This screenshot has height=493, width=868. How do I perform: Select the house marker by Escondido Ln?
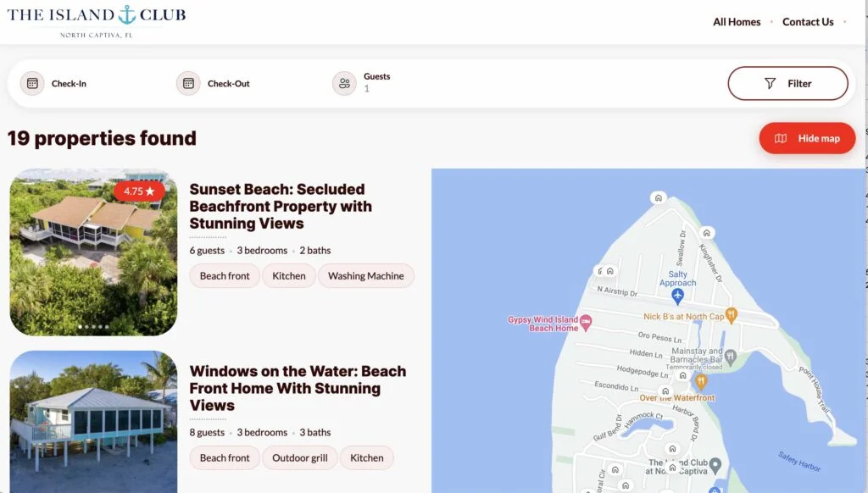pyautogui.click(x=665, y=391)
